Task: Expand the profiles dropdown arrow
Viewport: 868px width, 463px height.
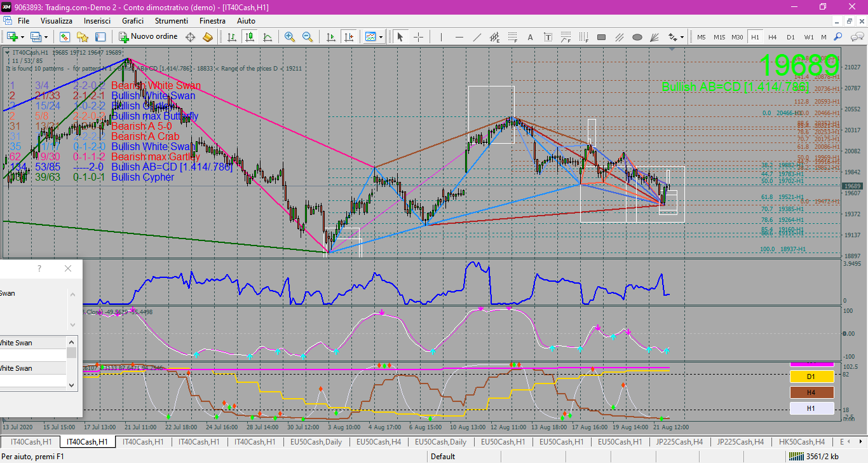Action: tap(46, 37)
